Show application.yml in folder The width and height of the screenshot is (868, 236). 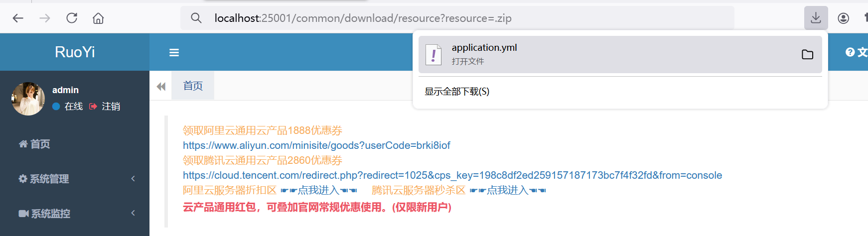(807, 55)
